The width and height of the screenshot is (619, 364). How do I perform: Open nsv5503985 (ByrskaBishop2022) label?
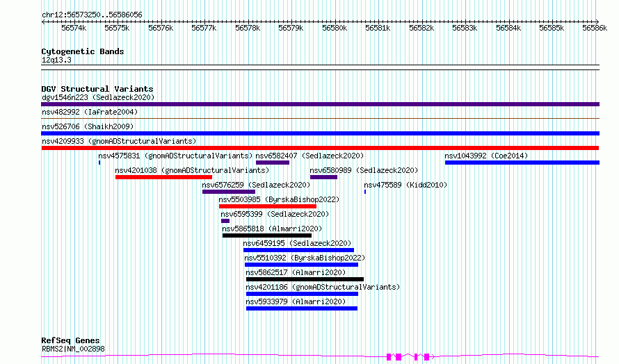[x=279, y=199]
